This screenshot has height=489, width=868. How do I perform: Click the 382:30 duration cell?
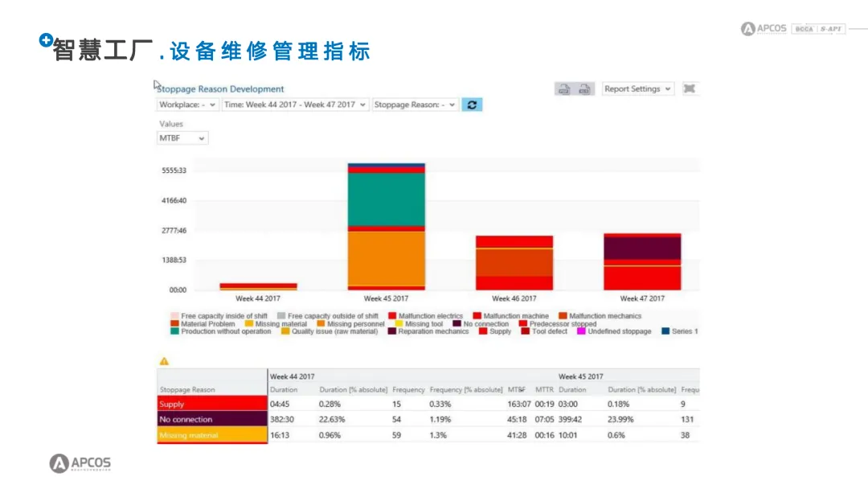282,419
